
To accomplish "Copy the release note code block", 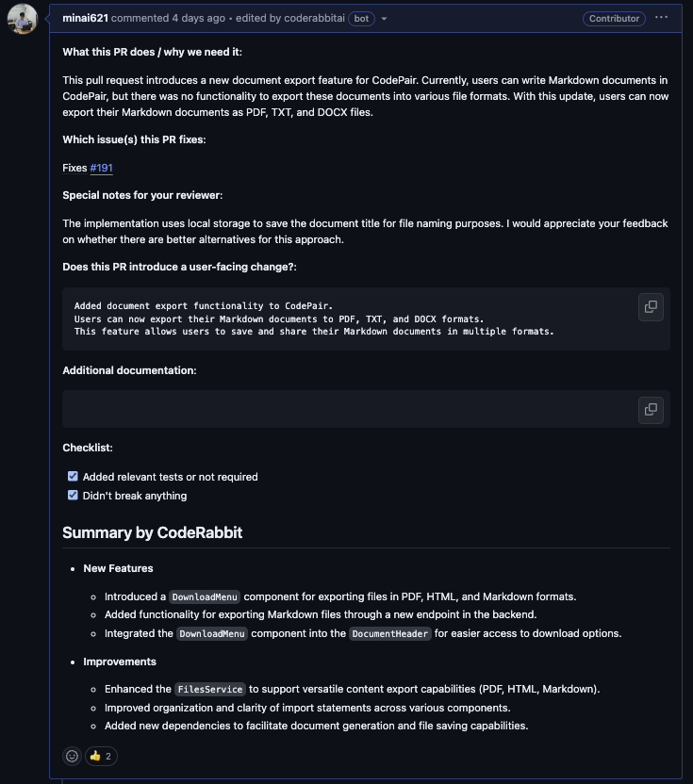I will [x=650, y=306].
